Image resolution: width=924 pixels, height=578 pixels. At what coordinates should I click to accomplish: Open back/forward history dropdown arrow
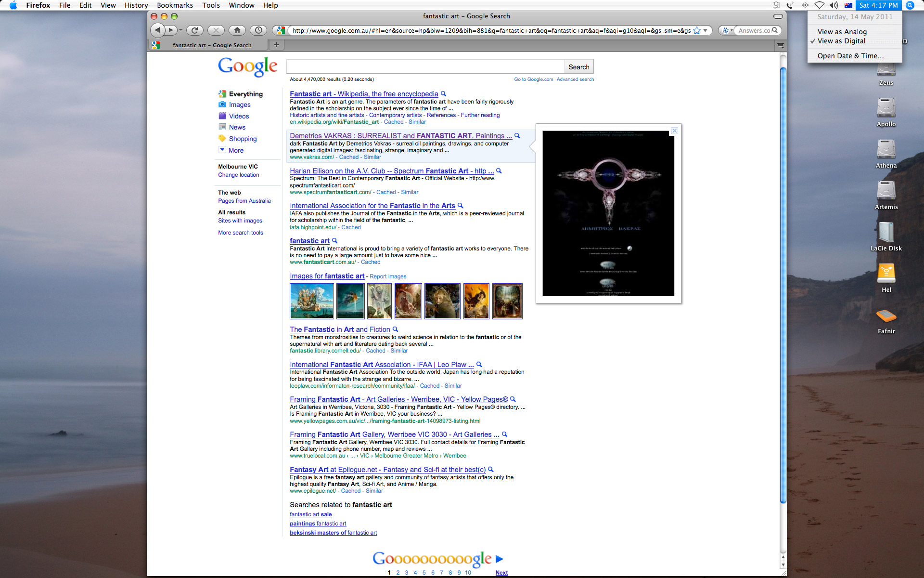(x=181, y=30)
